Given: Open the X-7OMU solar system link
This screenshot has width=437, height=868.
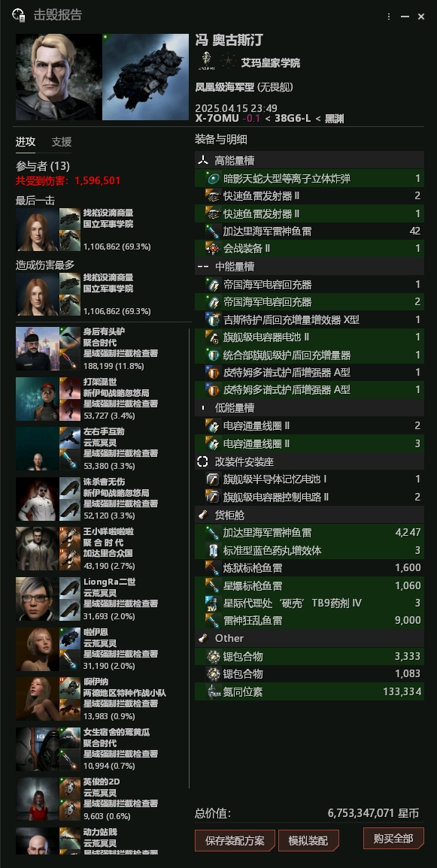Looking at the screenshot, I should pyautogui.click(x=217, y=119).
